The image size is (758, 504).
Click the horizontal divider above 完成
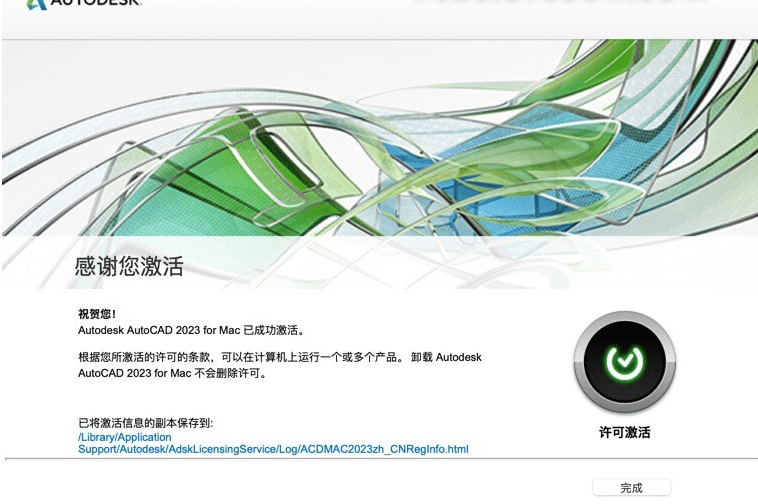point(380,459)
